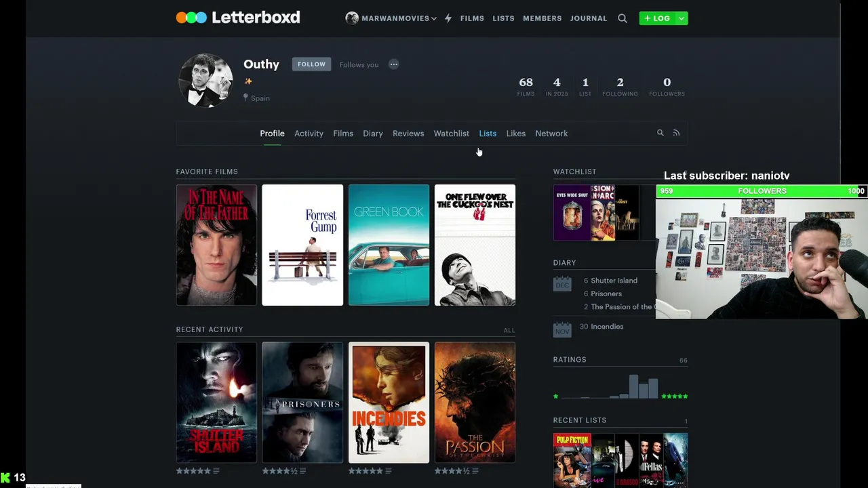This screenshot has width=868, height=488.
Task: Switch to the Reviews tab
Action: click(408, 134)
